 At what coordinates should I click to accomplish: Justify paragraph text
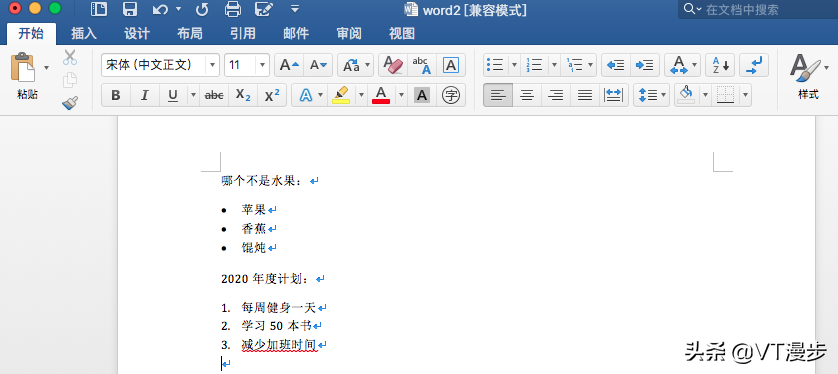pos(585,96)
